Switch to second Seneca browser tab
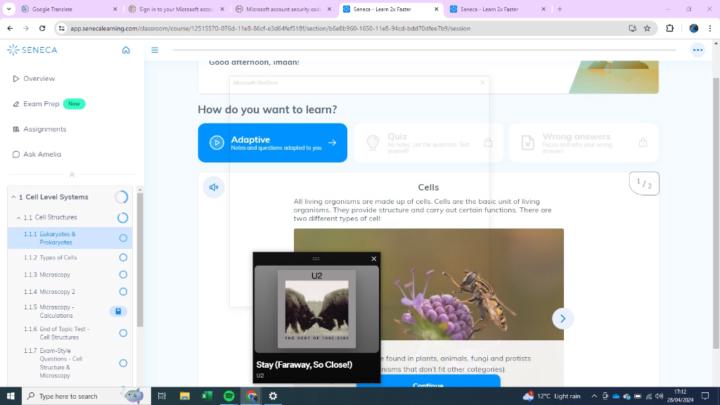The image size is (720, 405). [x=498, y=9]
